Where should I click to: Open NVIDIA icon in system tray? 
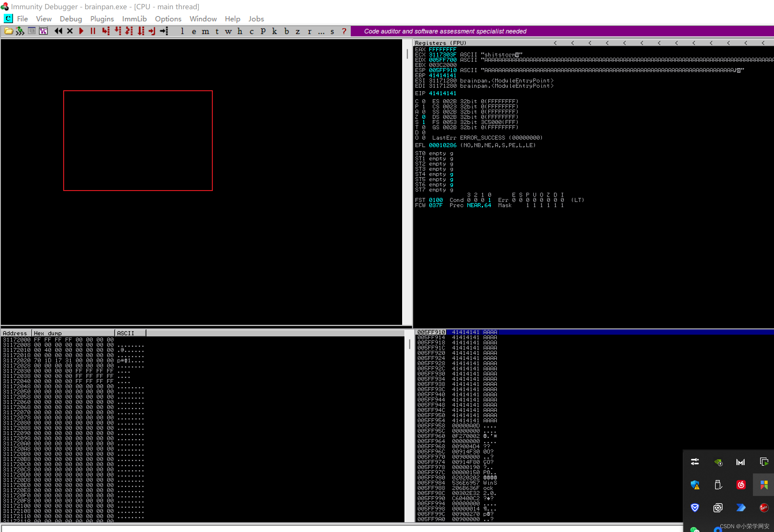click(x=718, y=462)
